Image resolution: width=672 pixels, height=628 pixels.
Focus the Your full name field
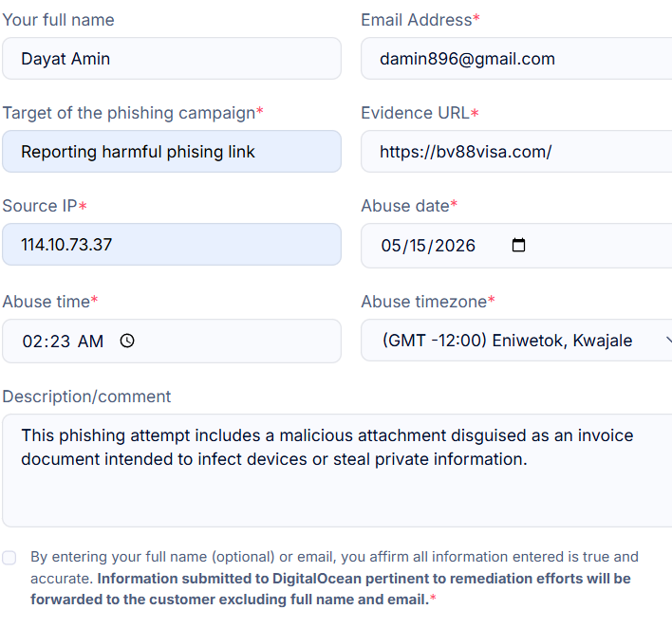tap(172, 59)
